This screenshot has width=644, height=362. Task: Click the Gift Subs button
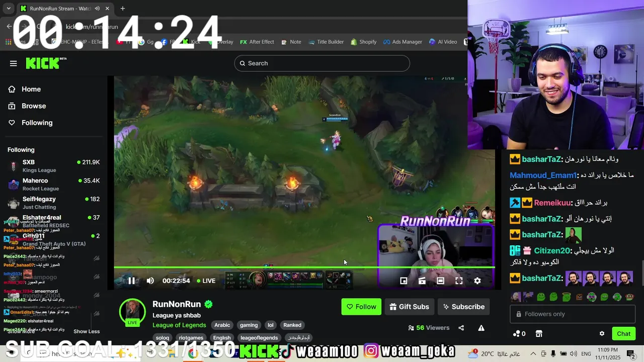410,307
